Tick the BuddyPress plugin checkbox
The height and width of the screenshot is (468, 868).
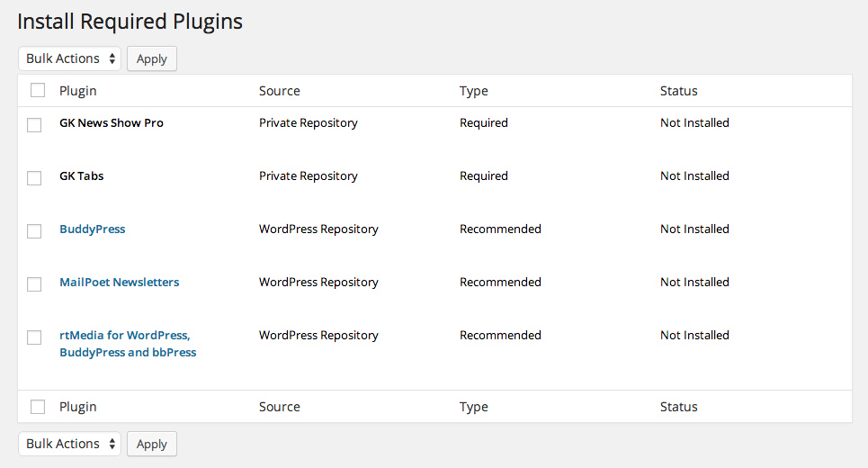click(34, 231)
